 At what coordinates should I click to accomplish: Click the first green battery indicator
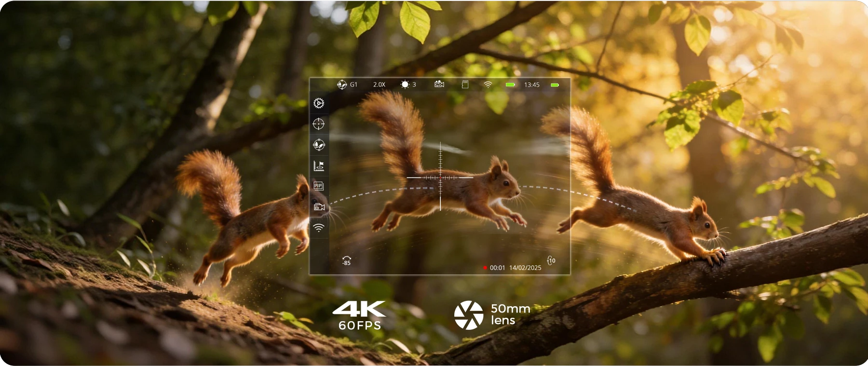tap(510, 84)
